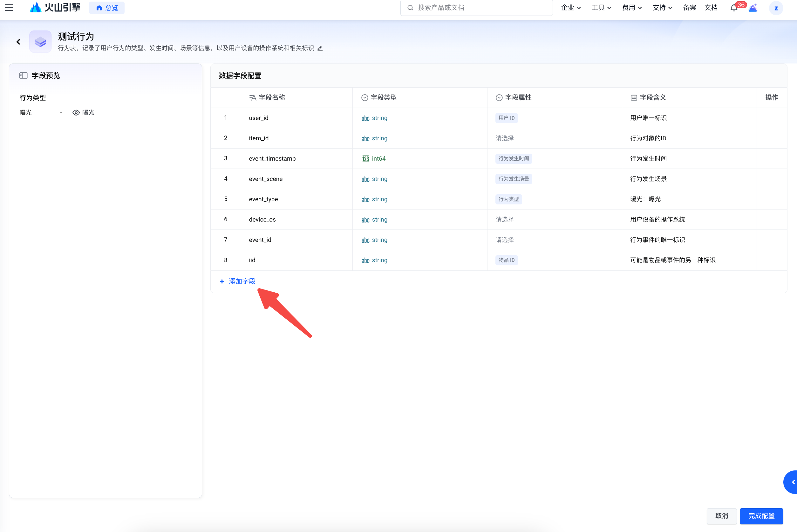797x532 pixels.
Task: Click the 火山引擎 logo
Action: (x=55, y=8)
